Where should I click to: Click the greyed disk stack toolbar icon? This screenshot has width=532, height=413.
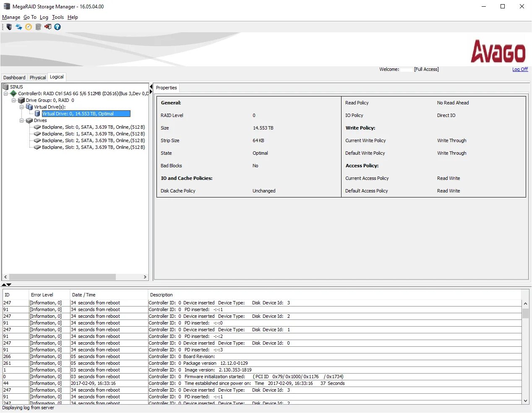point(38,27)
